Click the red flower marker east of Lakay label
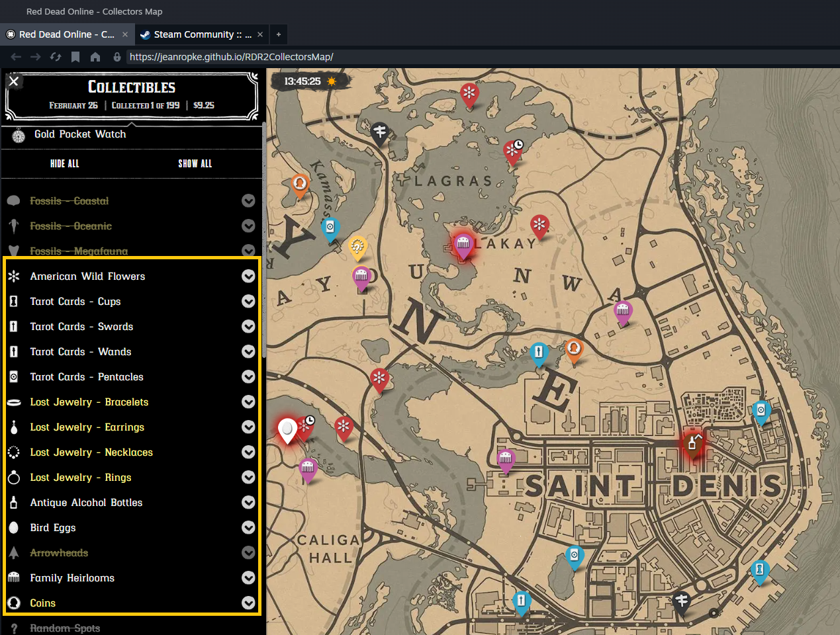Screen dimensions: 840x635 click(x=539, y=226)
